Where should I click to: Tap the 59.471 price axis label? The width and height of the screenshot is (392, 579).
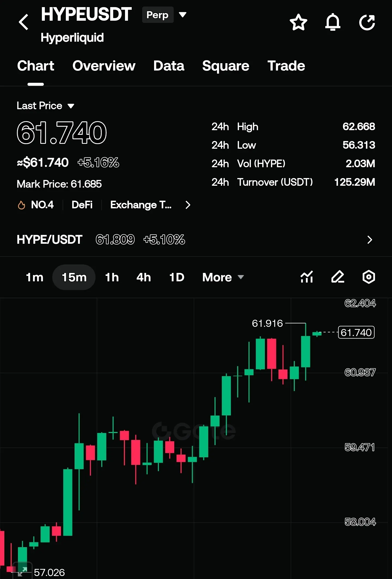point(360,447)
